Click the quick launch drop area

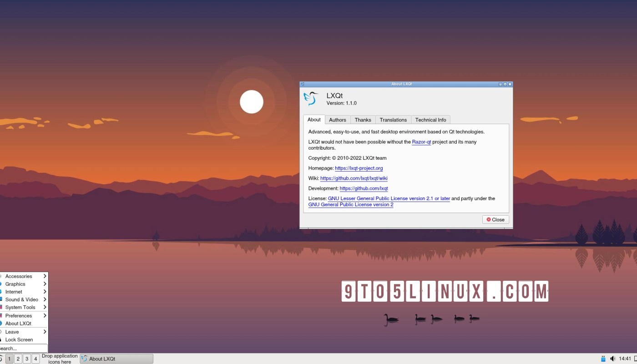[x=60, y=359]
